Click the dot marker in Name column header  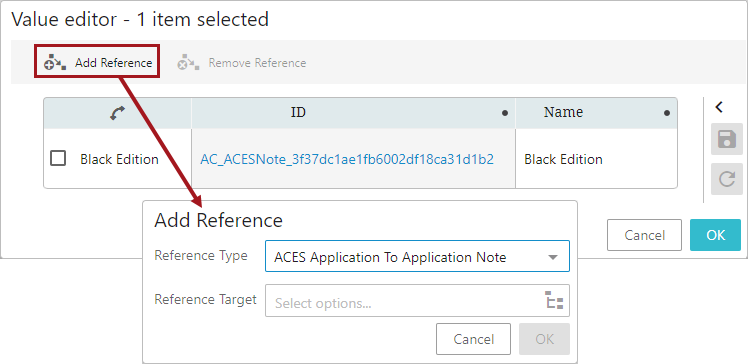point(667,113)
